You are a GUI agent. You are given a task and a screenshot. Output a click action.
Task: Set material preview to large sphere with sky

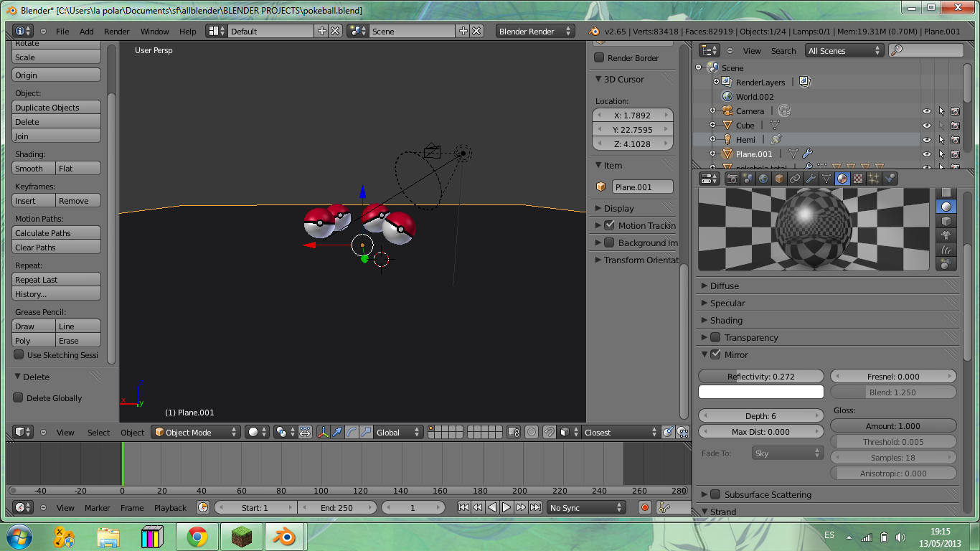click(x=946, y=264)
